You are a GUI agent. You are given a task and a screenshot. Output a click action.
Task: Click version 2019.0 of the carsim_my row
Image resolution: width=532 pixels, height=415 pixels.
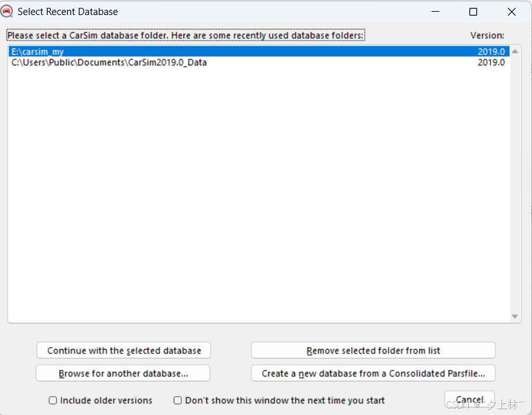pos(492,52)
